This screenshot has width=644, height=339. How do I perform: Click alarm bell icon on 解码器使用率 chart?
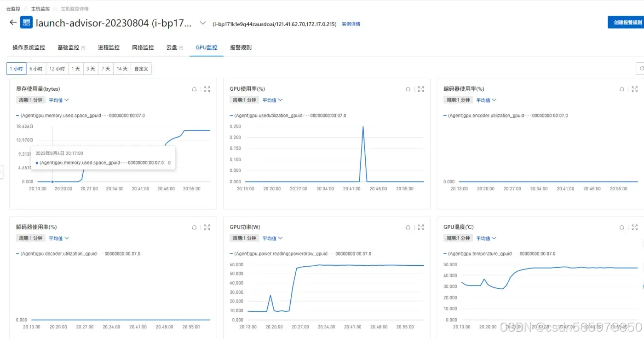click(x=194, y=228)
